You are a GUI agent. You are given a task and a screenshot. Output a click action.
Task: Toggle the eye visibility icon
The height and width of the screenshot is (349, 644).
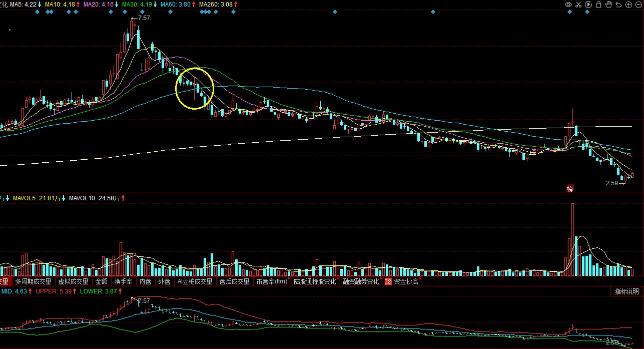click(x=568, y=5)
